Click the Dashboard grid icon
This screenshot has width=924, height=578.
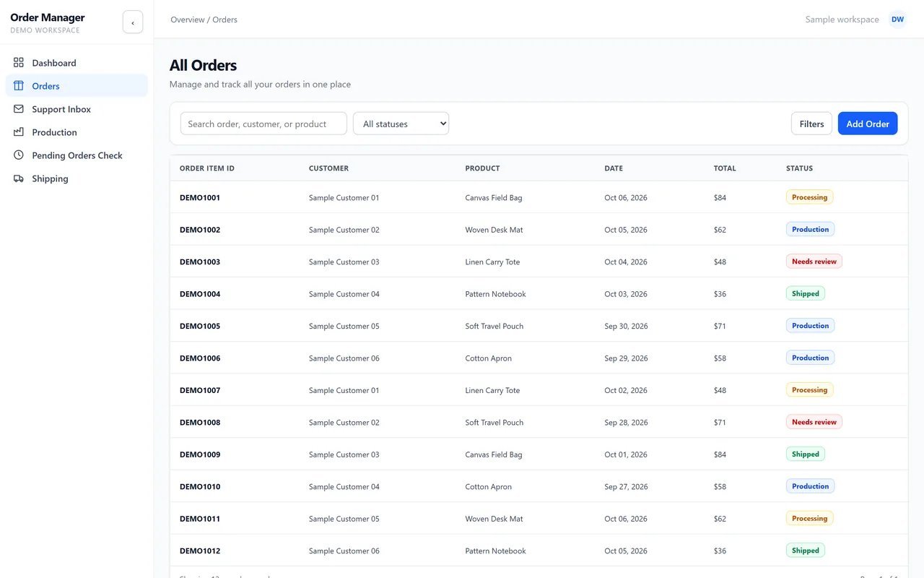[x=19, y=63]
